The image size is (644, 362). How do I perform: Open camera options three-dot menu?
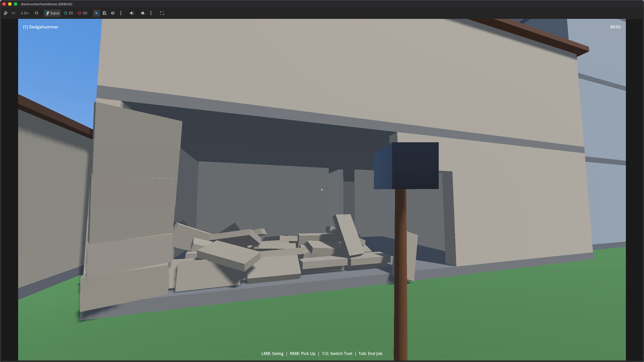pyautogui.click(x=151, y=13)
